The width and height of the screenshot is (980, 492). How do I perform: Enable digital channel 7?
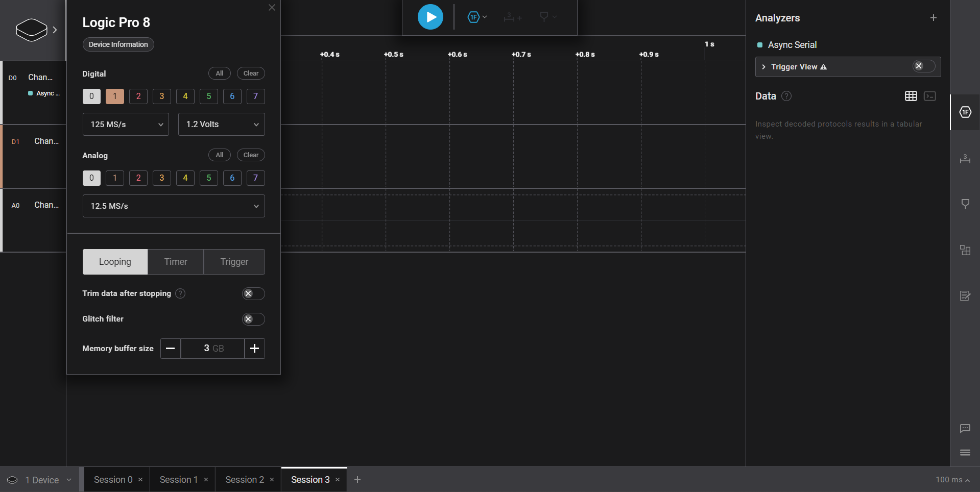pos(256,96)
